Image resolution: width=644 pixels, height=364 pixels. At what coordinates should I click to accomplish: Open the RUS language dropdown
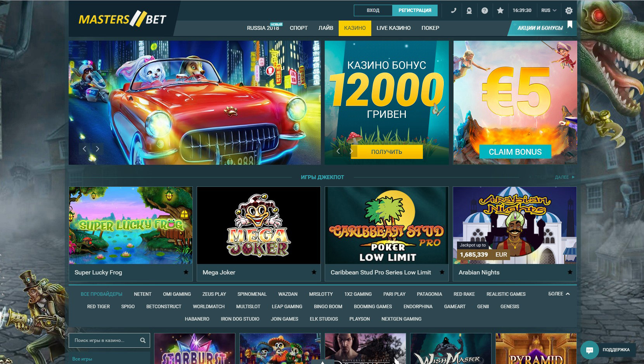tap(549, 10)
